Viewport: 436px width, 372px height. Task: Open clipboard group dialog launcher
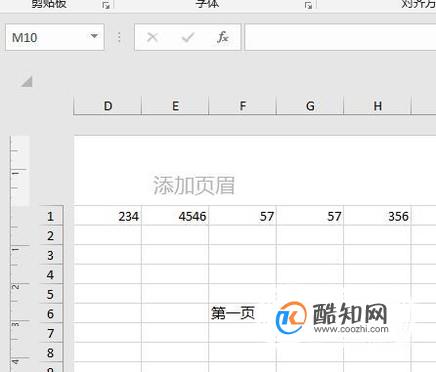click(106, 5)
